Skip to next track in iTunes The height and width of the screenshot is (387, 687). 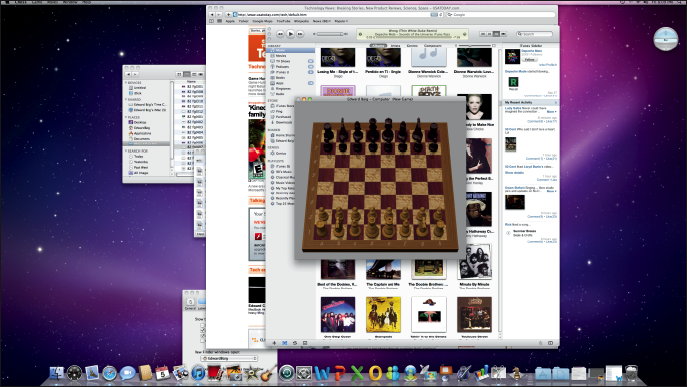coord(300,34)
